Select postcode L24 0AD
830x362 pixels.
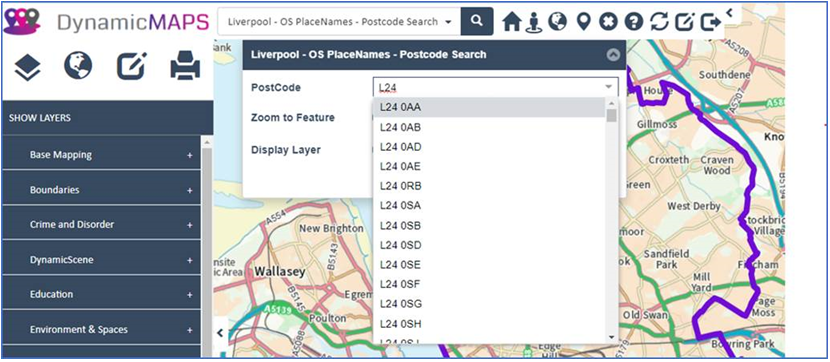click(x=490, y=147)
